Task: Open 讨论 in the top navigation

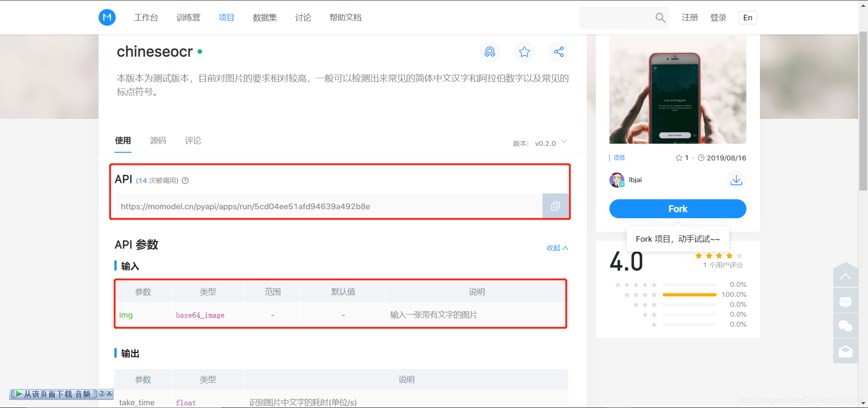Action: click(303, 18)
